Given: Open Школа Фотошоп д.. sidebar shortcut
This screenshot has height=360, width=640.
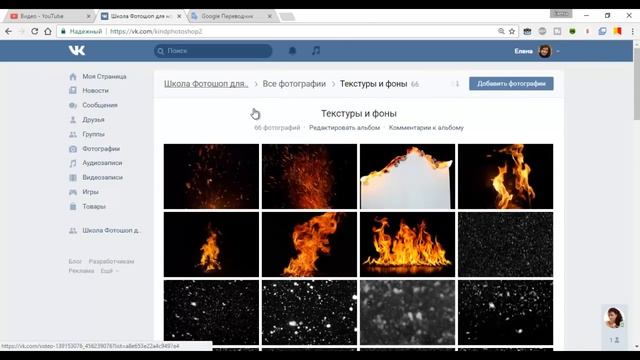Looking at the screenshot, I should [x=111, y=230].
